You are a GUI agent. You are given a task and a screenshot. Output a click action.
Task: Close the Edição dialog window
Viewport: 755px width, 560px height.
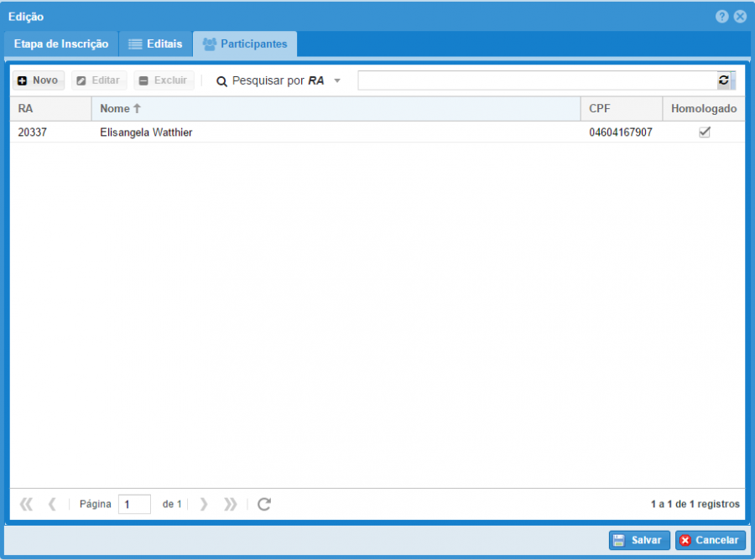[x=740, y=17]
